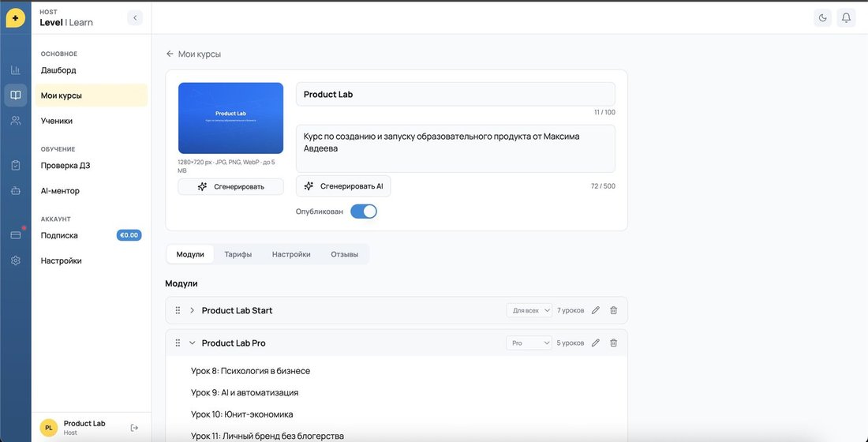Open the dashboard bar-chart rail icon

click(x=16, y=70)
